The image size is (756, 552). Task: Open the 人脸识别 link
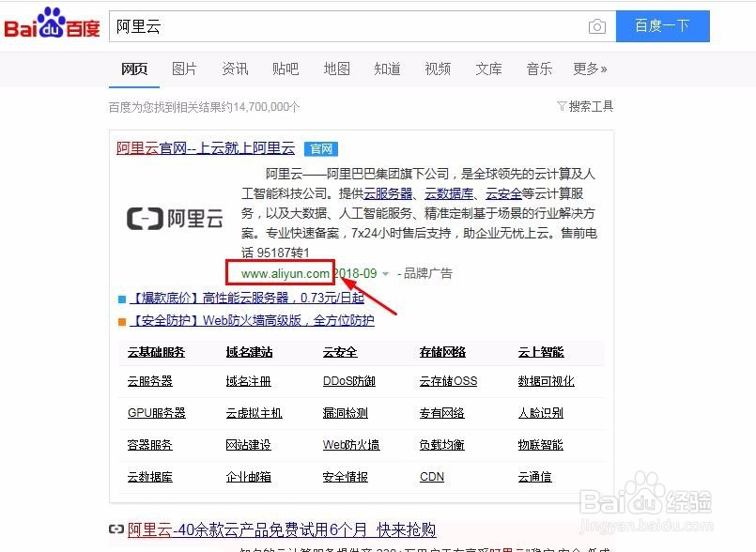tap(541, 413)
